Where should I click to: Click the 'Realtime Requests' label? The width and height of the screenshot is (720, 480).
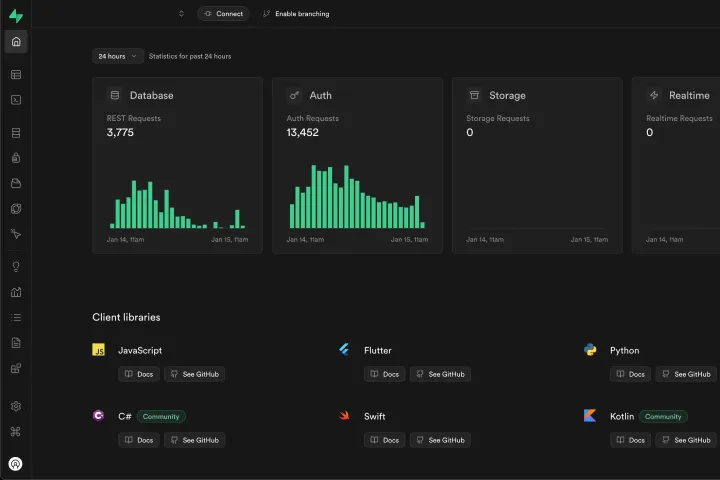679,119
